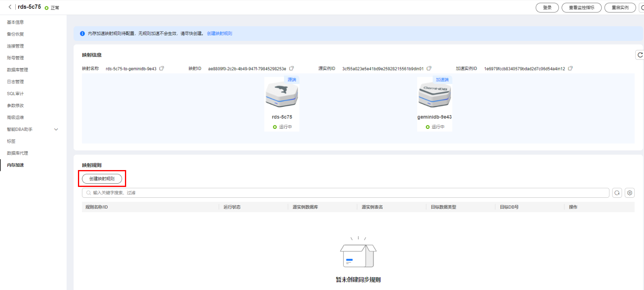
Task: Open 高级运维 in the sidebar
Action: [x=15, y=118]
